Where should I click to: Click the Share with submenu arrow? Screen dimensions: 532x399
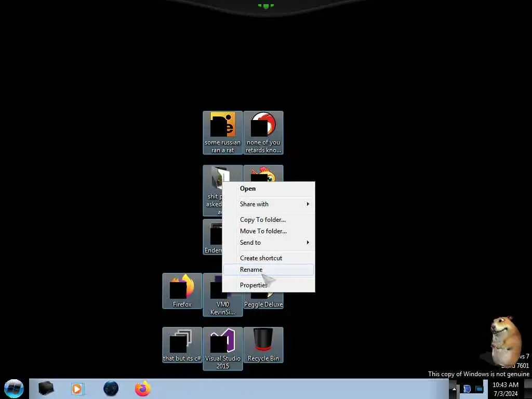tap(308, 204)
